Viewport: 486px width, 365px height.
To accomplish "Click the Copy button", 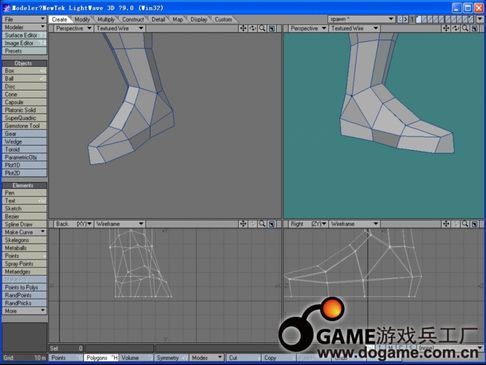I will tap(279, 358).
